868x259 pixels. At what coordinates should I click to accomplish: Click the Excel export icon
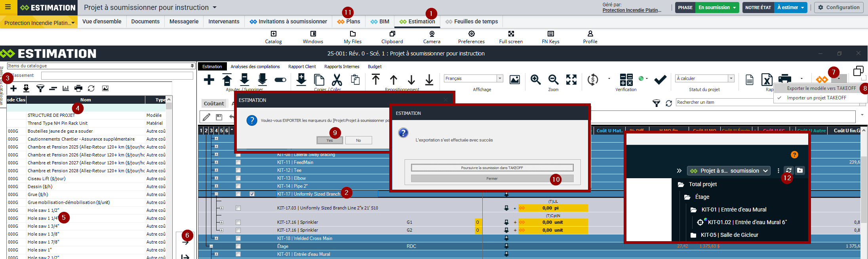point(767,80)
